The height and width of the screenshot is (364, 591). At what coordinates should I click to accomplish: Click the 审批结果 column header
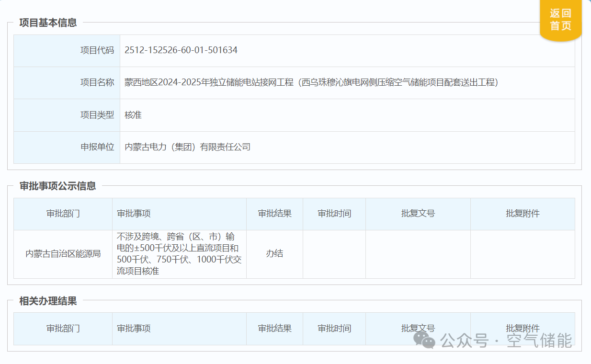coord(274,214)
